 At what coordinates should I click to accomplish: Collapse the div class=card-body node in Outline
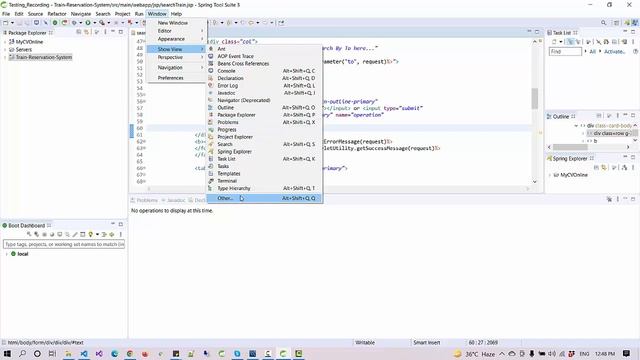tap(576, 126)
